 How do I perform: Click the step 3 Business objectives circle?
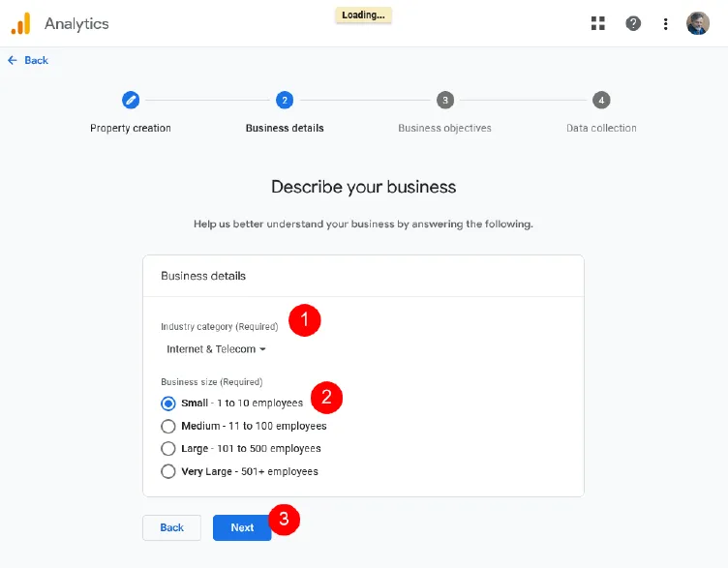click(x=444, y=101)
